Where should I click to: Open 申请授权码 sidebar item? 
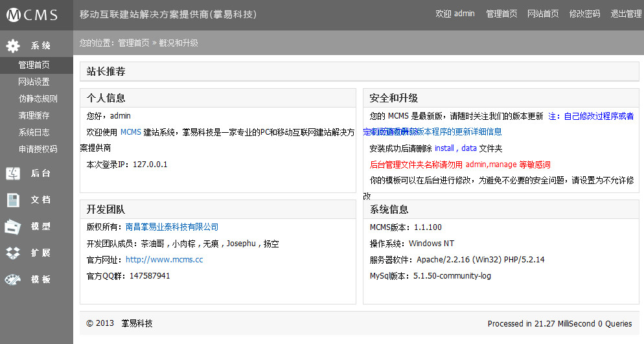coord(38,149)
